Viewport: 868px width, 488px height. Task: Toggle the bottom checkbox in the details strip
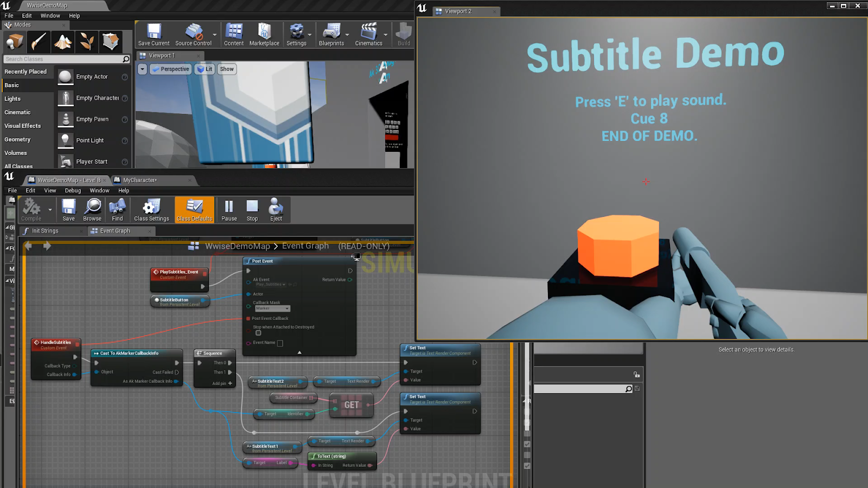tap(527, 466)
